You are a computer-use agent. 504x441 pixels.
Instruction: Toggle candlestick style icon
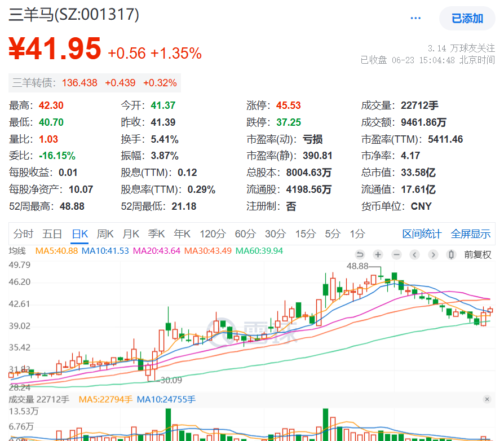pos(451,255)
